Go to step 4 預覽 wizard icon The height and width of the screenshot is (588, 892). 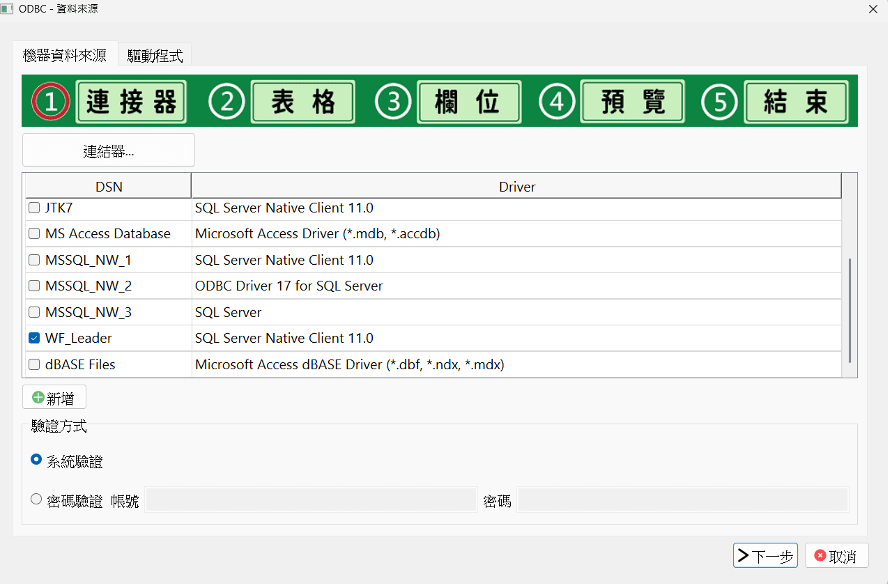click(613, 102)
